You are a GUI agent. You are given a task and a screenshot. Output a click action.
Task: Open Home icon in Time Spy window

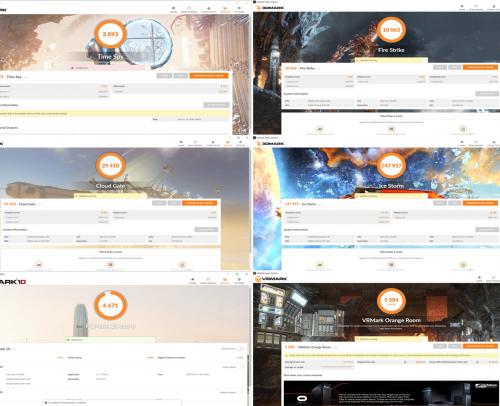coord(173,9)
